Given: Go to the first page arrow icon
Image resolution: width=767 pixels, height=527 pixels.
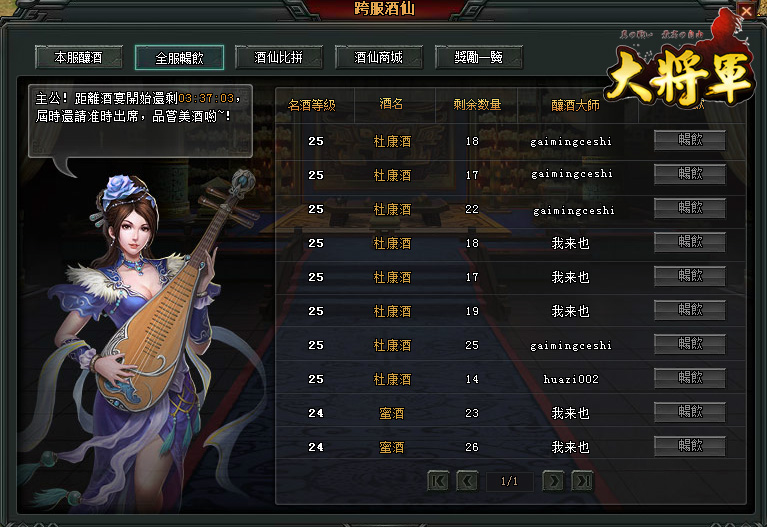Looking at the screenshot, I should click(x=438, y=481).
